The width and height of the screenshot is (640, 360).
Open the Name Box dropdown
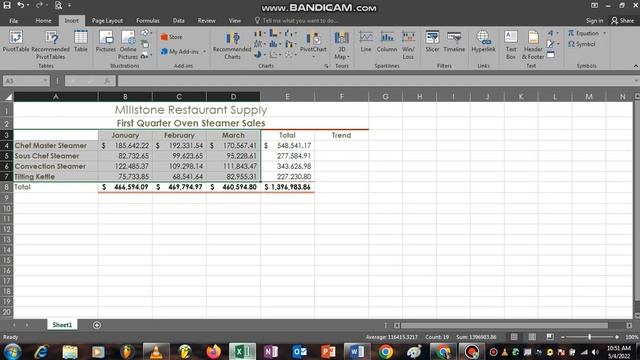tap(45, 81)
